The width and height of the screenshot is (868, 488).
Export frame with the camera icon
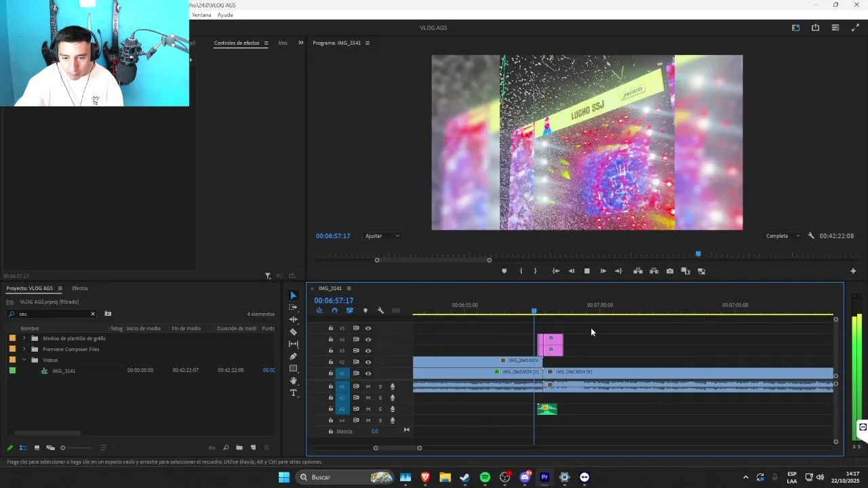click(670, 271)
